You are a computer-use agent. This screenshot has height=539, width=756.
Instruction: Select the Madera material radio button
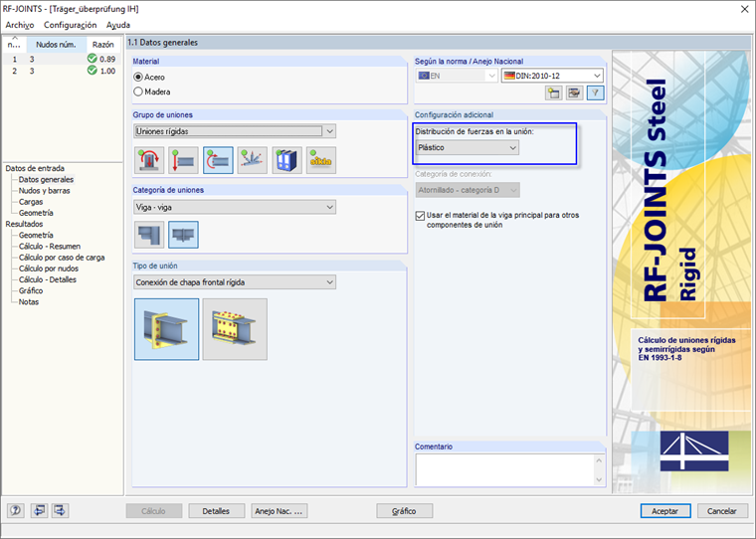click(x=138, y=91)
